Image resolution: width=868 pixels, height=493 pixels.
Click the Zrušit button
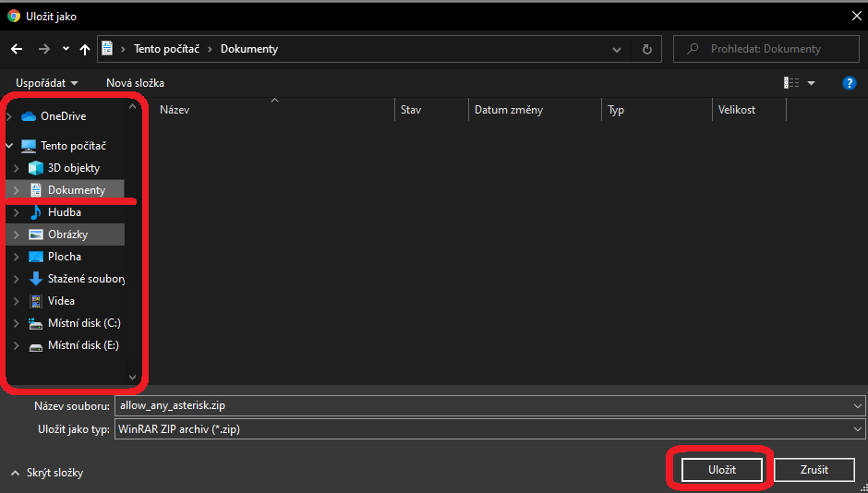pyautogui.click(x=814, y=470)
